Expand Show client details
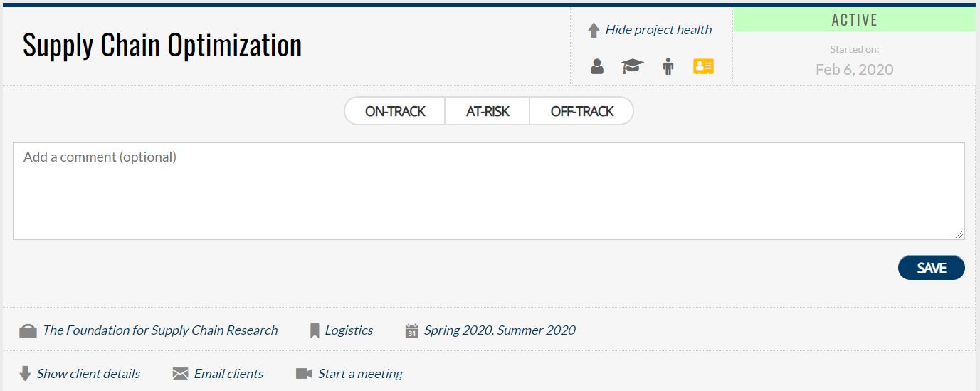 (x=88, y=374)
